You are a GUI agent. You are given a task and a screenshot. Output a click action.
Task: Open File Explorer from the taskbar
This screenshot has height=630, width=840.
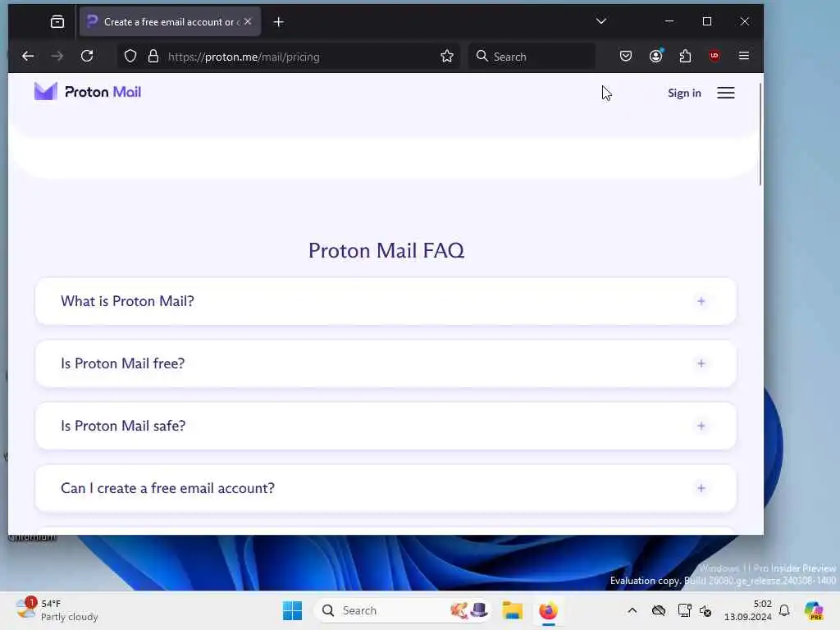(x=512, y=610)
